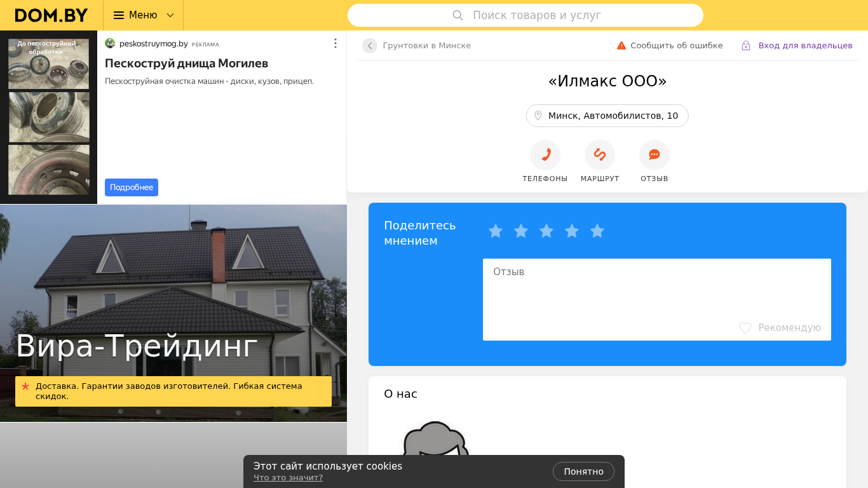Viewport: 868px width, 488px height.
Task: Focus the Поиск товаров и услуг search field
Action: (526, 15)
